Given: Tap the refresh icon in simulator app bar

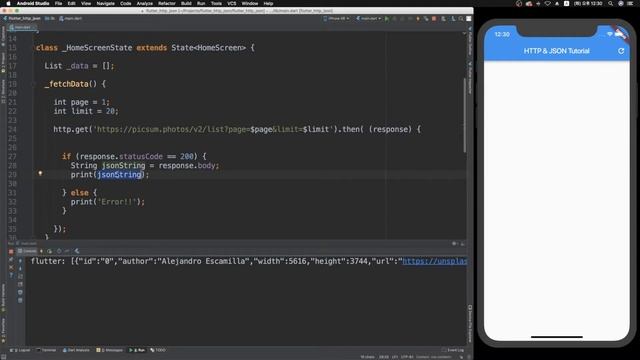Looking at the screenshot, I should coord(621,51).
